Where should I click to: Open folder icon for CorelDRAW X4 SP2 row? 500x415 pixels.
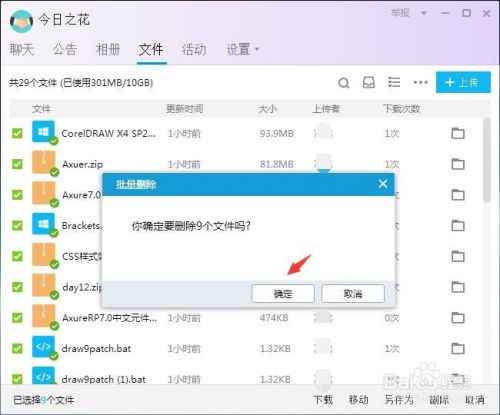click(458, 133)
